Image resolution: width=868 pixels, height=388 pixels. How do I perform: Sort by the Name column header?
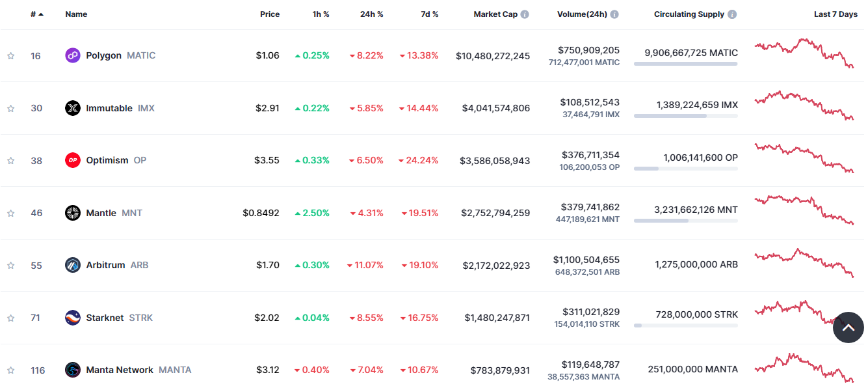tap(76, 14)
